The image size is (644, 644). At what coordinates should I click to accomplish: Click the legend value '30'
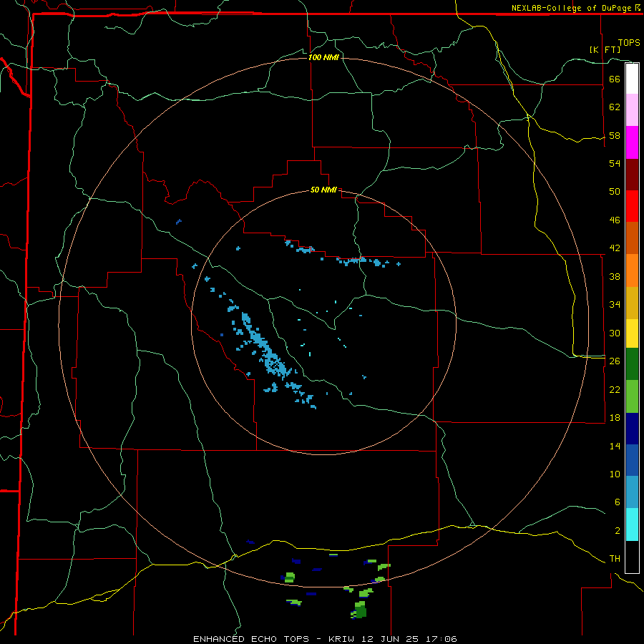[615, 333]
